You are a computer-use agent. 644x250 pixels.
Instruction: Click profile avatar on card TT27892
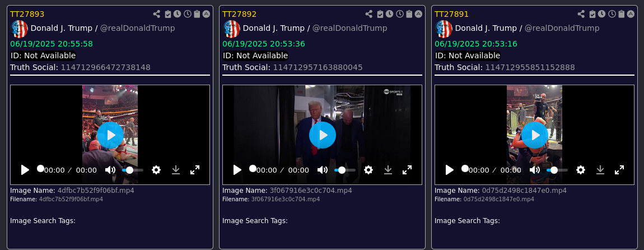click(x=232, y=29)
